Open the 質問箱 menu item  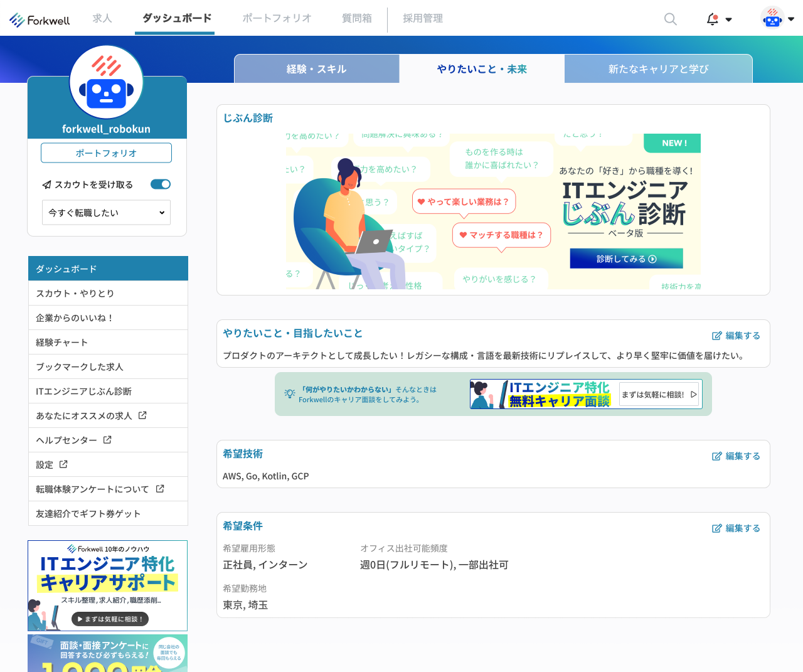point(357,18)
